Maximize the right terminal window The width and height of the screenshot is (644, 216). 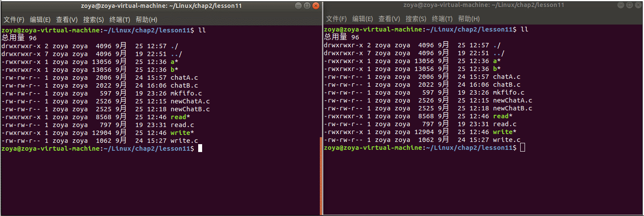click(629, 5)
